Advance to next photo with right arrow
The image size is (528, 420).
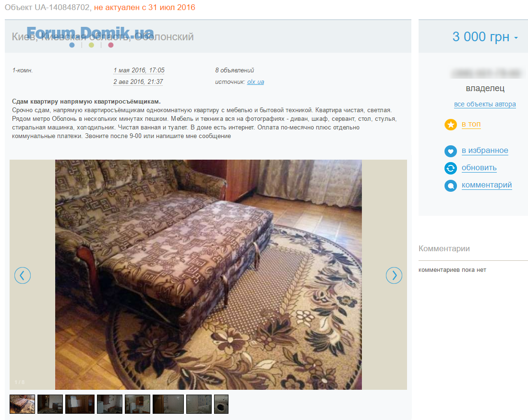[394, 275]
